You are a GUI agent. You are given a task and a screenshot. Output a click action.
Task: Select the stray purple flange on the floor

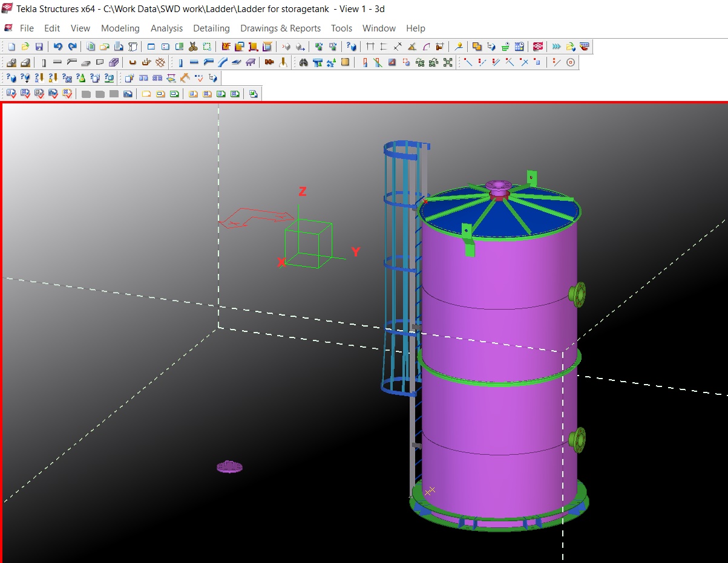tap(229, 467)
